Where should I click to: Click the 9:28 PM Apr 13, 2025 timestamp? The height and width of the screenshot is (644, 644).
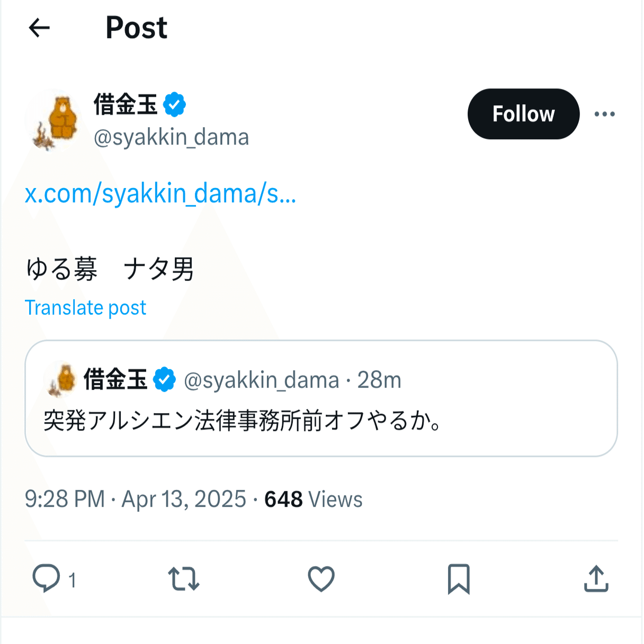[x=135, y=499]
